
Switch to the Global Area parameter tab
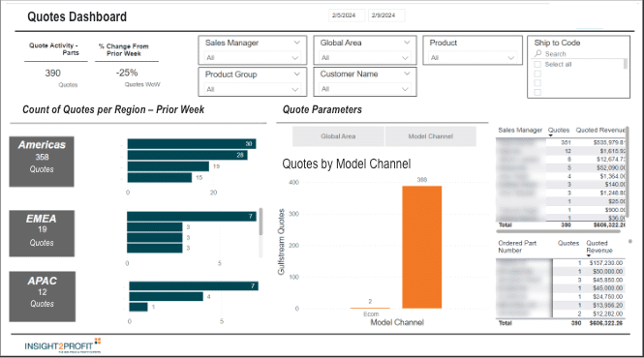click(338, 136)
